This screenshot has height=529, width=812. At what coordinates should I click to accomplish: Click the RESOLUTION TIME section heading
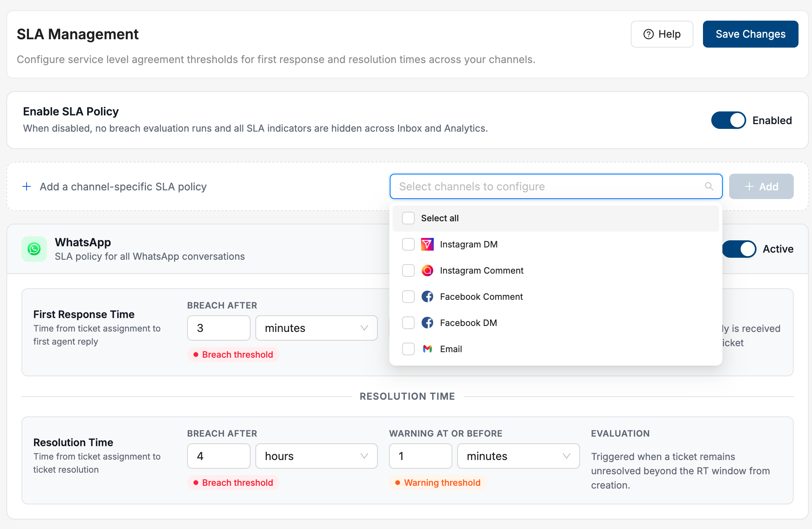click(x=407, y=396)
